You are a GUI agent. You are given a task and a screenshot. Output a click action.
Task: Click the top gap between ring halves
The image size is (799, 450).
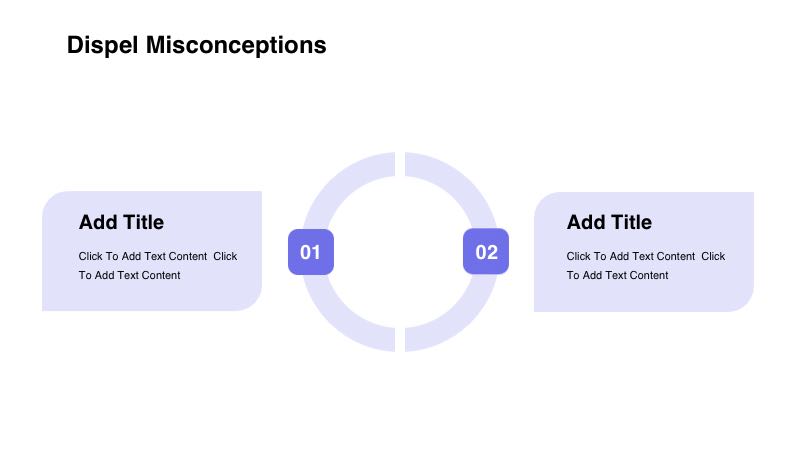tap(400, 165)
